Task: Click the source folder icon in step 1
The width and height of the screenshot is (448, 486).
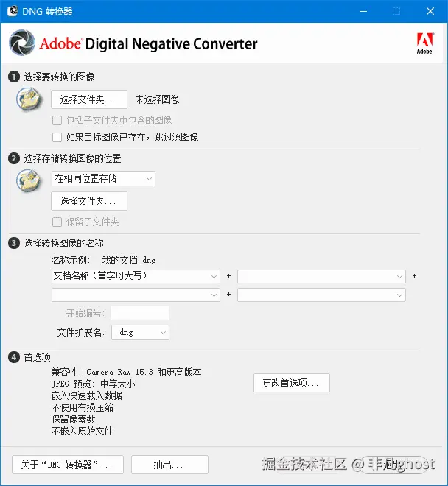Action: tap(29, 99)
